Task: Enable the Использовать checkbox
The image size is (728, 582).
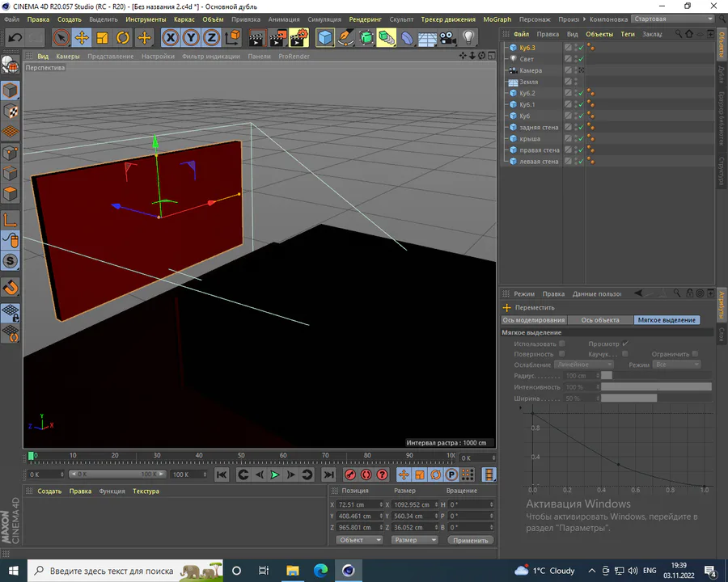Action: click(x=562, y=344)
